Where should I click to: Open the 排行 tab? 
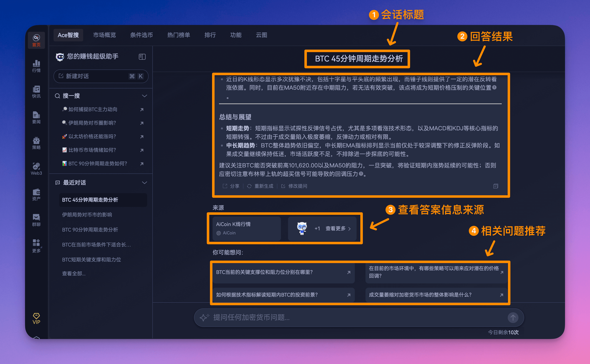click(x=210, y=35)
